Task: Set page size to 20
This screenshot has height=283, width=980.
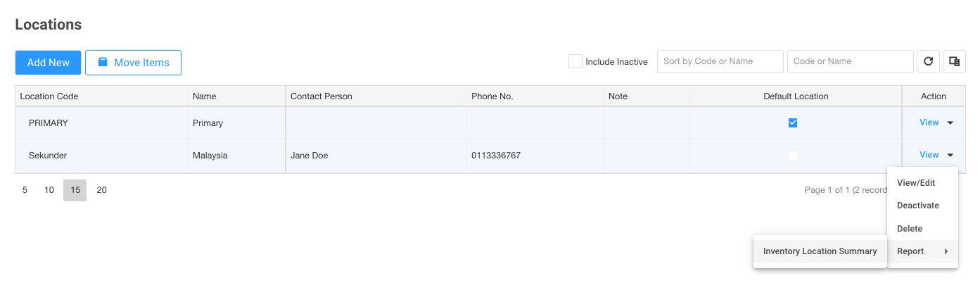Action: 101,190
